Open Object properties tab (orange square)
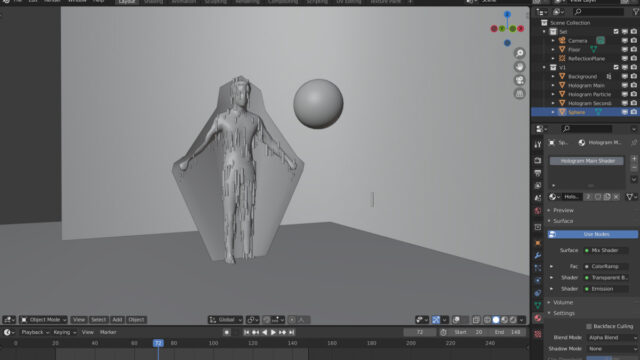640x360 pixels. pyautogui.click(x=538, y=243)
